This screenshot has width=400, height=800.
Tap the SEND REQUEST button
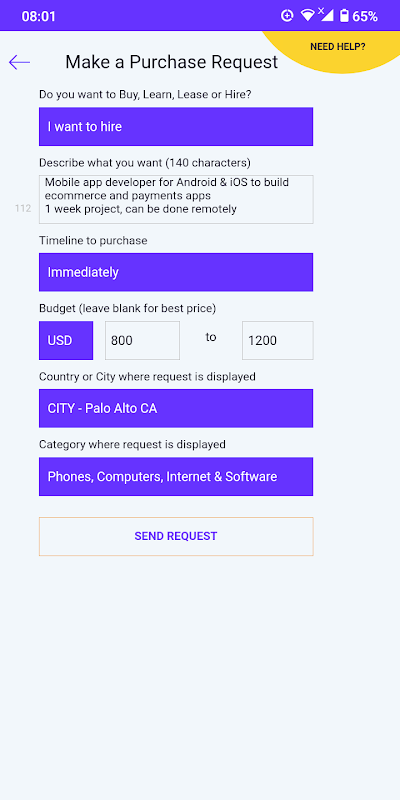[x=176, y=536]
